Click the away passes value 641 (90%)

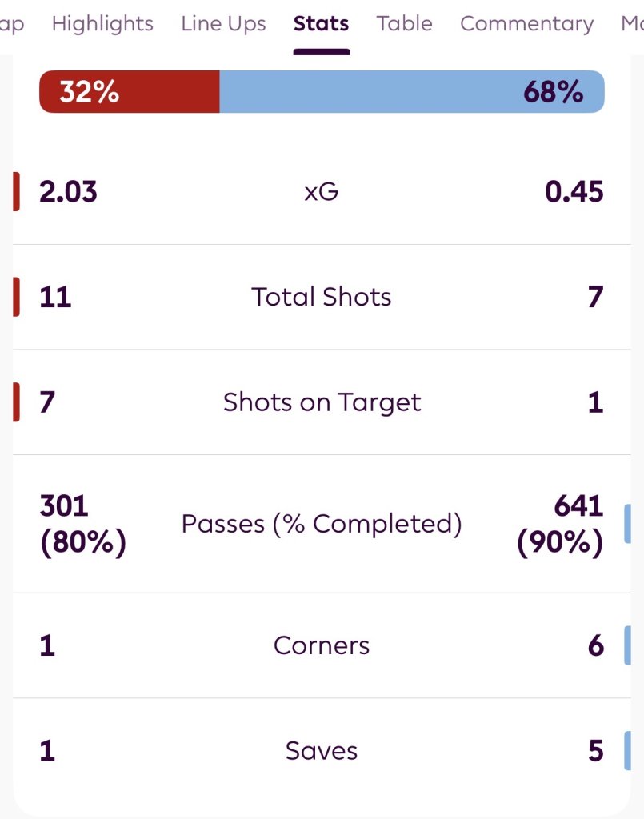561,525
